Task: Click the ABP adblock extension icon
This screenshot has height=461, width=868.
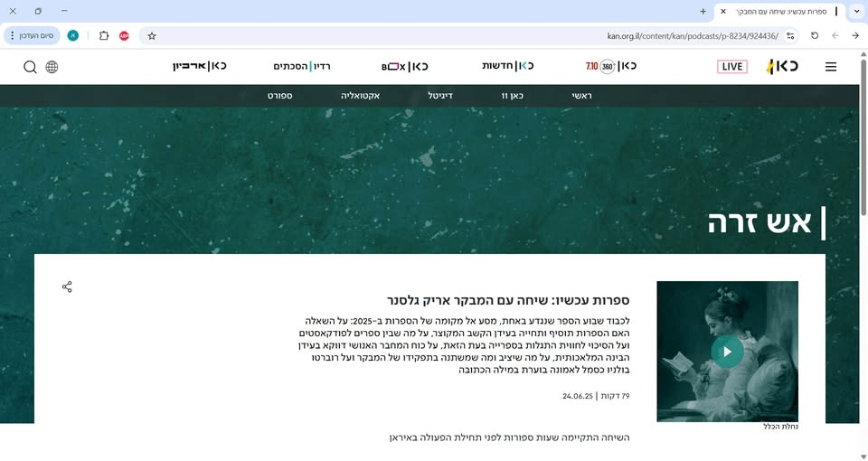Action: tap(125, 35)
